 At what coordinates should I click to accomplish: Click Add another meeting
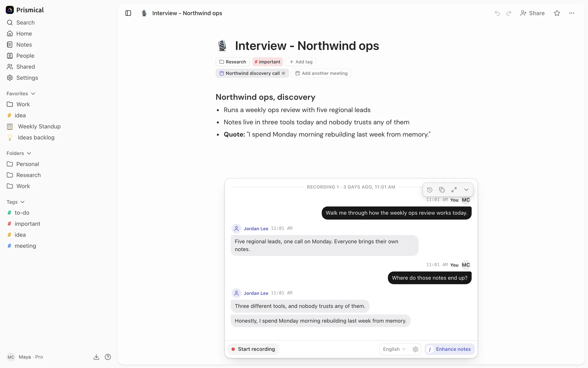tap(322, 73)
